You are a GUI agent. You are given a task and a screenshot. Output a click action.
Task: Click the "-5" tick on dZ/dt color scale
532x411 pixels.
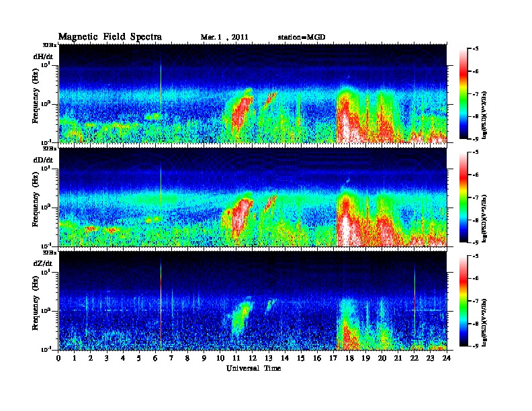point(476,256)
